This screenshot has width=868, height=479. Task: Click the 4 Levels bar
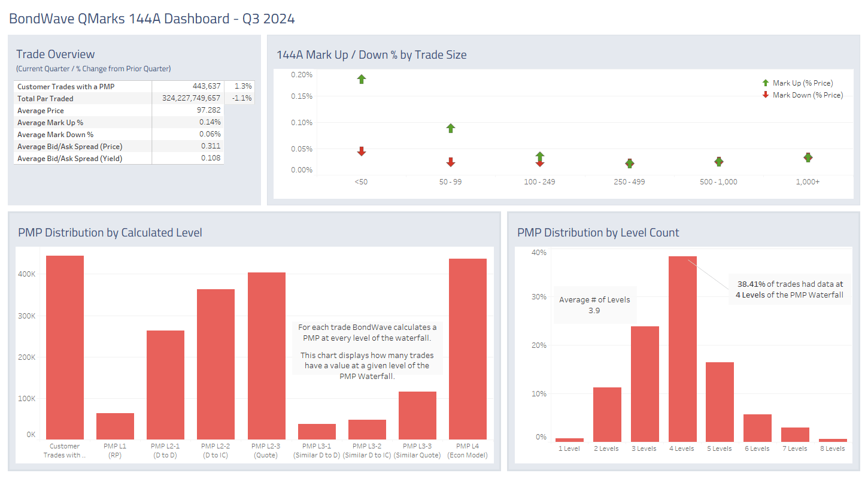click(682, 349)
